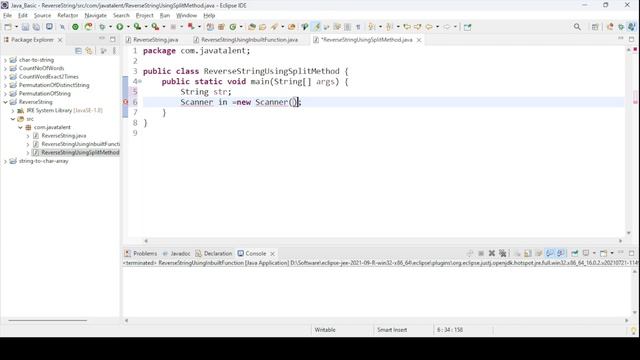This screenshot has height=360, width=640.
Task: Toggle Mark Occurrences in the toolbar
Action: [x=316, y=27]
